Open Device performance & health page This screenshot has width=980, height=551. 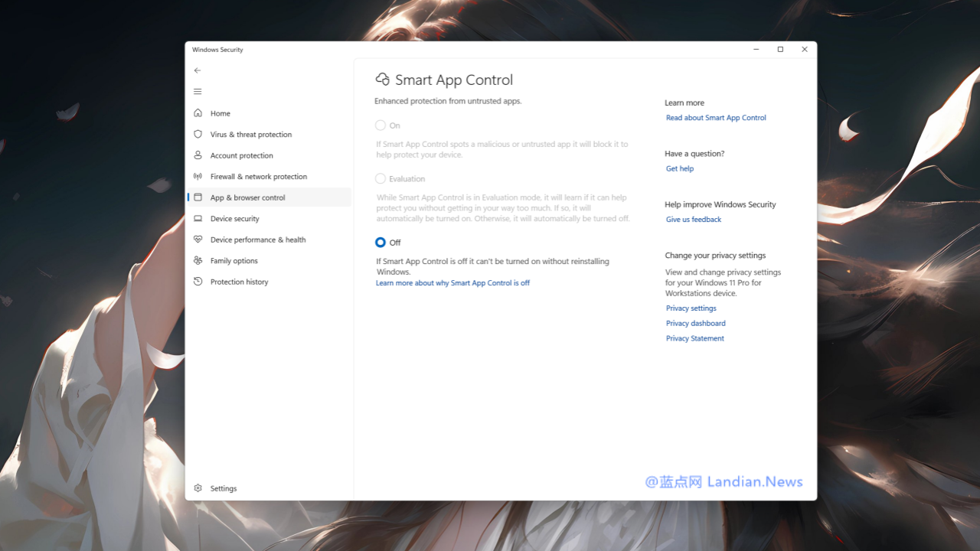[x=269, y=240]
